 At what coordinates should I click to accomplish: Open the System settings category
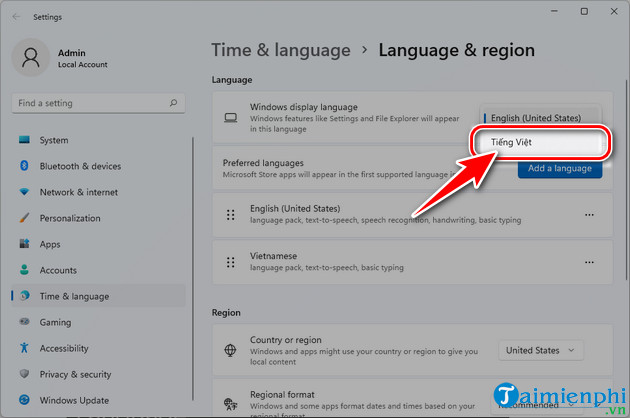coord(54,140)
